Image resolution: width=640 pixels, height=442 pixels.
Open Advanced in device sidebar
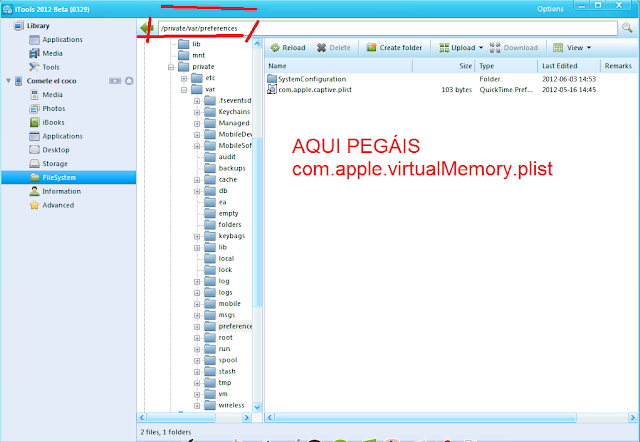(52, 205)
